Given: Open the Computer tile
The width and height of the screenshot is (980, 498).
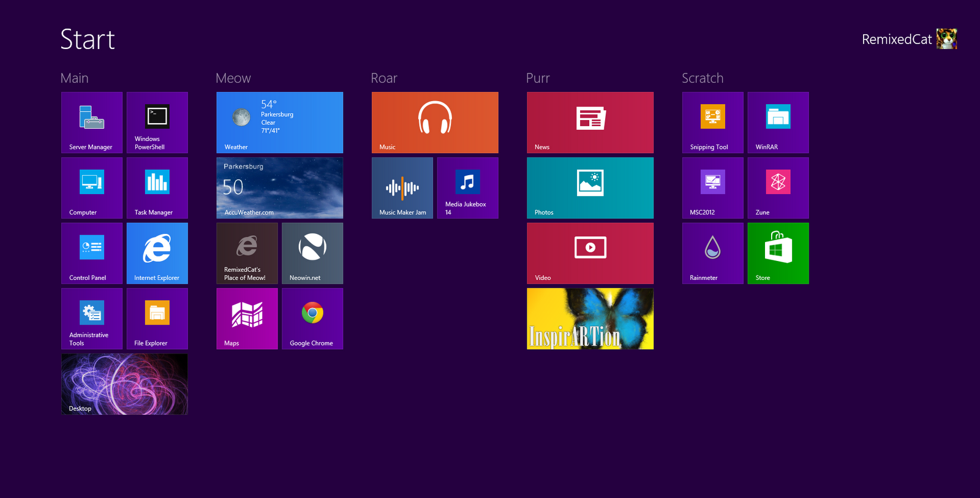Looking at the screenshot, I should (x=92, y=188).
